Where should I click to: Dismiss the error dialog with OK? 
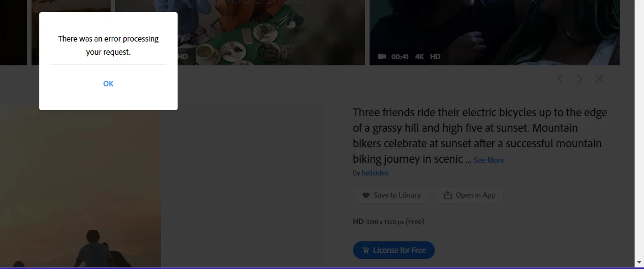pyautogui.click(x=108, y=84)
